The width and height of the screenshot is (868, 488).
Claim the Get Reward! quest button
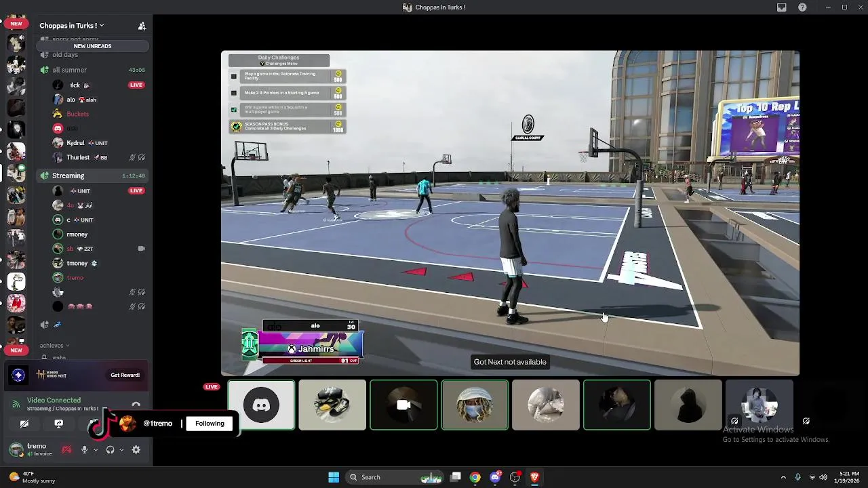125,375
